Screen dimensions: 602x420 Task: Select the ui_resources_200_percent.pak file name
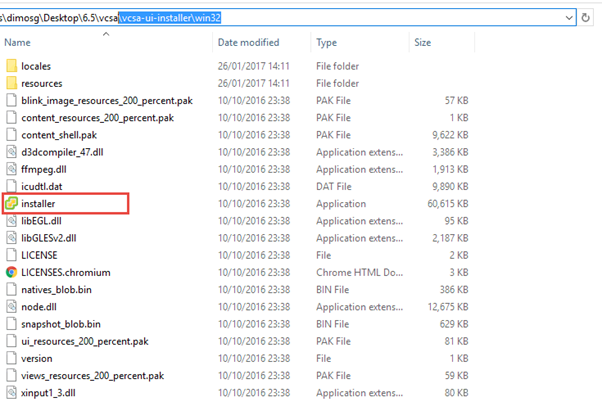click(x=85, y=341)
